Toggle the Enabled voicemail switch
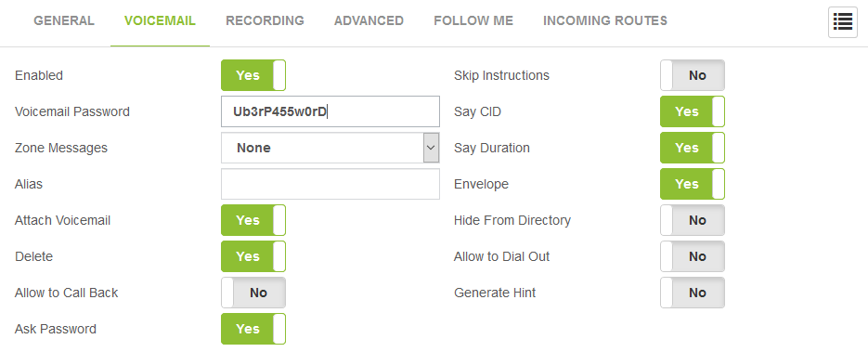This screenshot has height=352, width=868. pyautogui.click(x=253, y=75)
